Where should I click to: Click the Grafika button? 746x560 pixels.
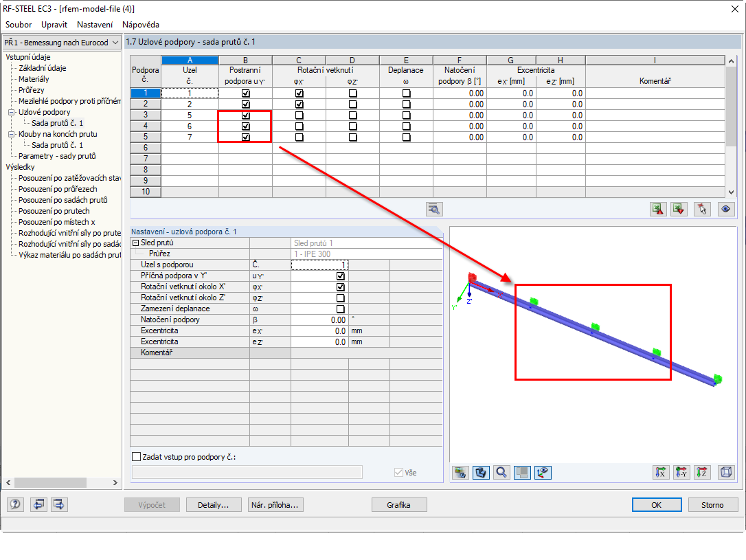click(x=398, y=505)
